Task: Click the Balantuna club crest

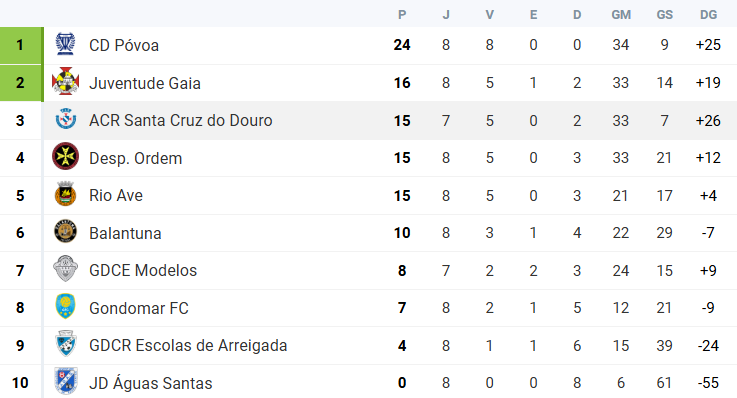Action: coord(65,231)
